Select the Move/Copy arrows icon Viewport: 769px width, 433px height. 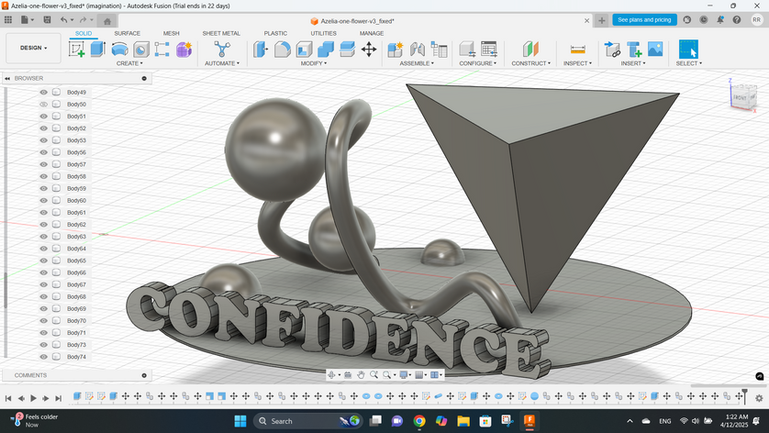pos(369,49)
